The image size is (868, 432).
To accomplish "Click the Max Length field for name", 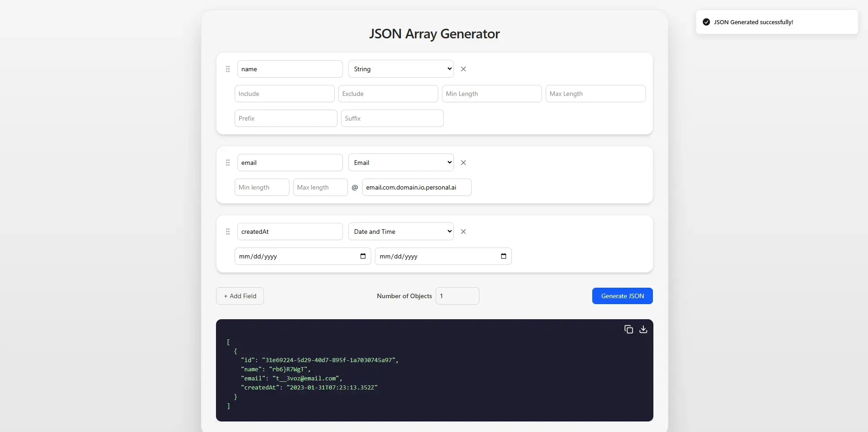I will (x=595, y=94).
